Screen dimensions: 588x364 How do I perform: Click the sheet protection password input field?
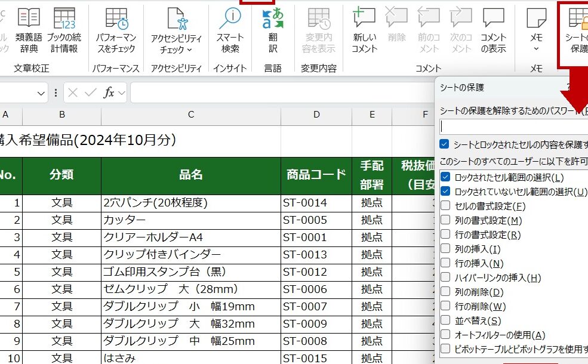pos(514,127)
